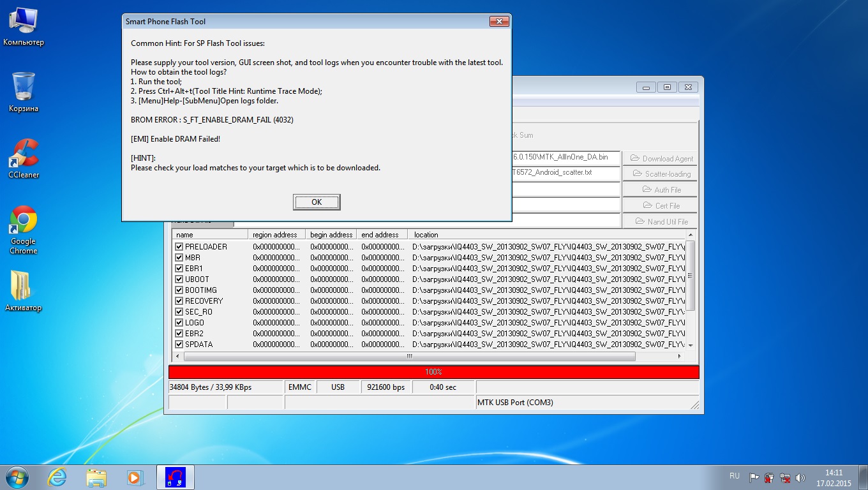Open the Download Agent file browser
This screenshot has height=490, width=868.
click(x=660, y=158)
